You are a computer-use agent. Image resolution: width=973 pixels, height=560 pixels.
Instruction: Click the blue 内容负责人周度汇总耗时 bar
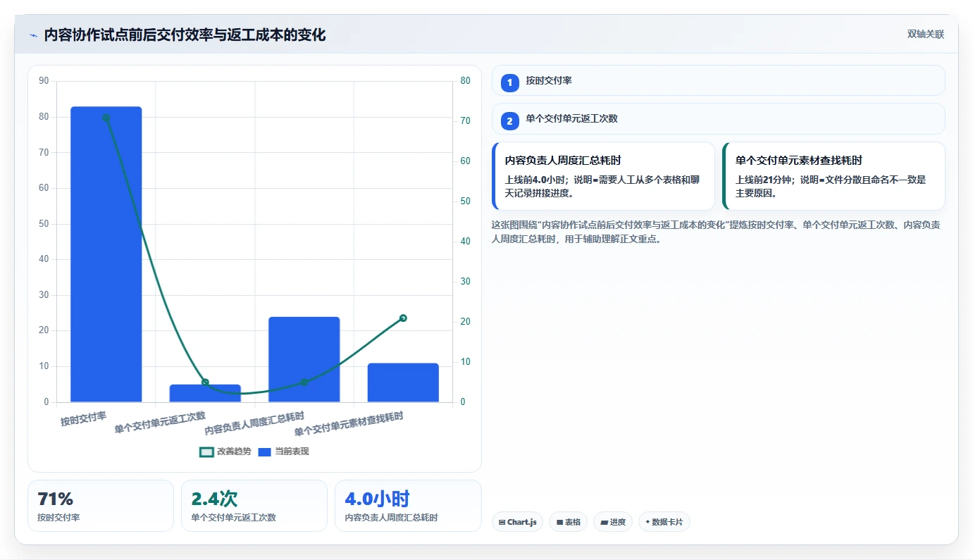pyautogui.click(x=304, y=359)
